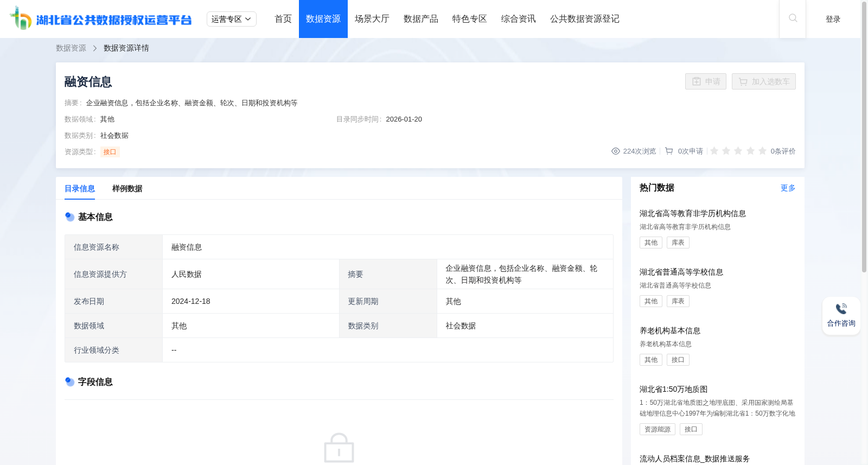Viewport: 868px width, 465px height.
Task: Click the 0条评价 review count
Action: click(x=783, y=151)
